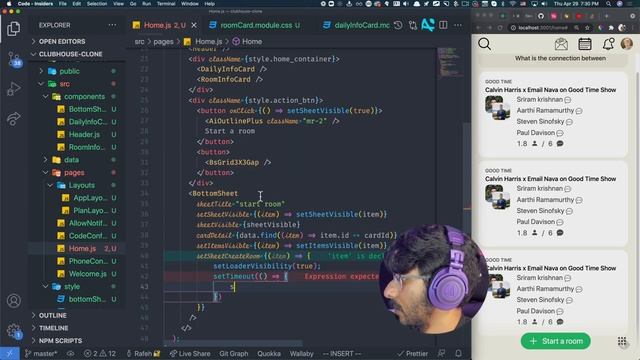Open the Explorer view in activity bar
Screen dimensions: 640x360
coord(13,29)
